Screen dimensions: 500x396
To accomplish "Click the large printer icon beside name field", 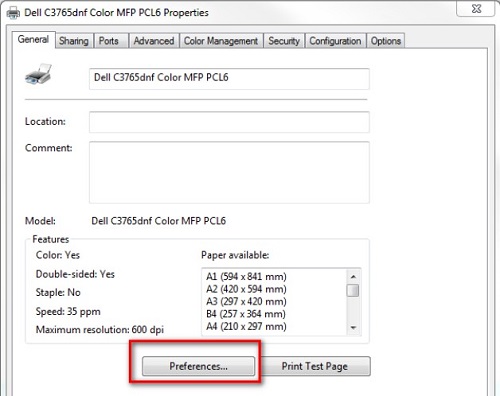I will tap(38, 74).
